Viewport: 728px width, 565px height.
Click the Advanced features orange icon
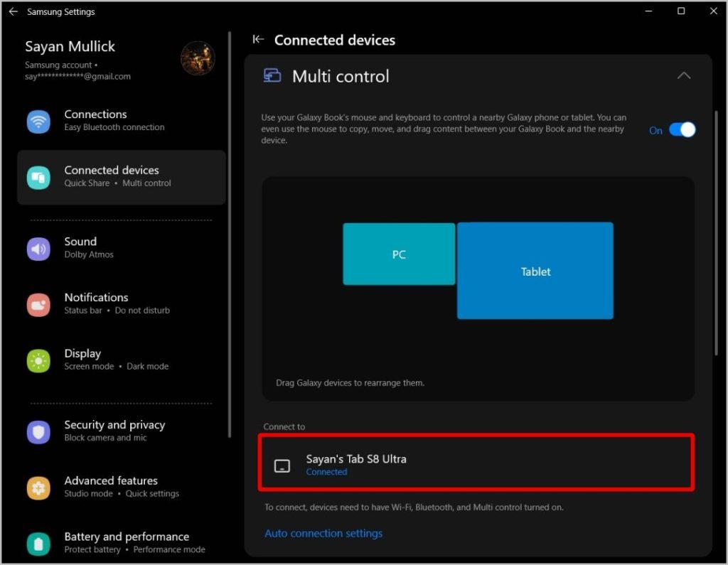(38, 488)
